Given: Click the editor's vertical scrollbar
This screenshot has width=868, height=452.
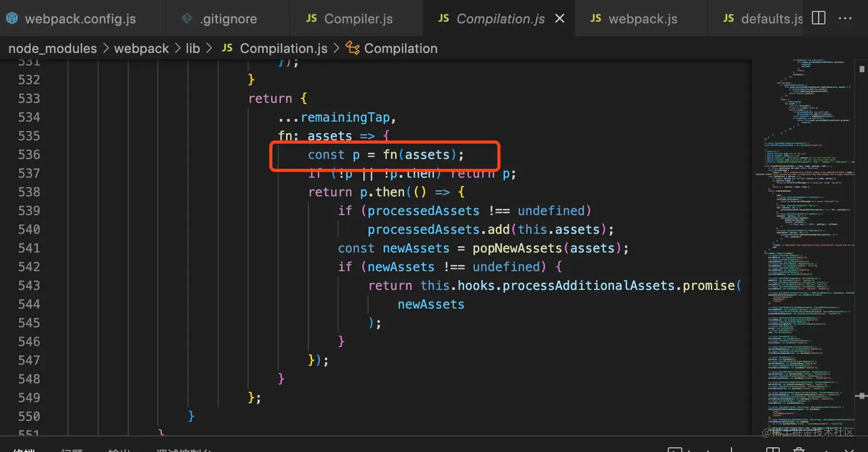Looking at the screenshot, I should pyautogui.click(x=862, y=246).
